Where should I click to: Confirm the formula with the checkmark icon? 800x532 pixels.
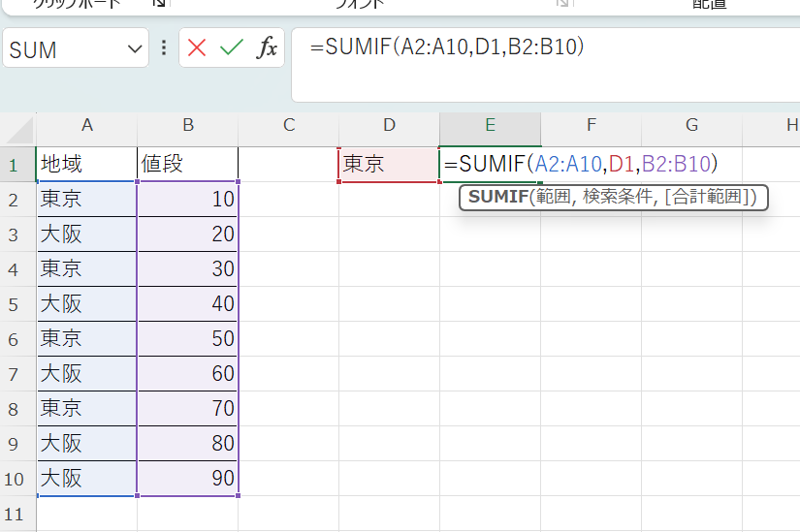pos(231,48)
